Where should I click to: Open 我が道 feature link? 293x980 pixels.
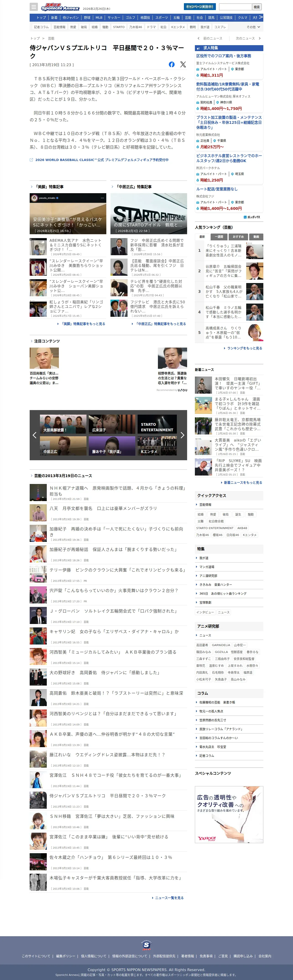click(x=204, y=558)
